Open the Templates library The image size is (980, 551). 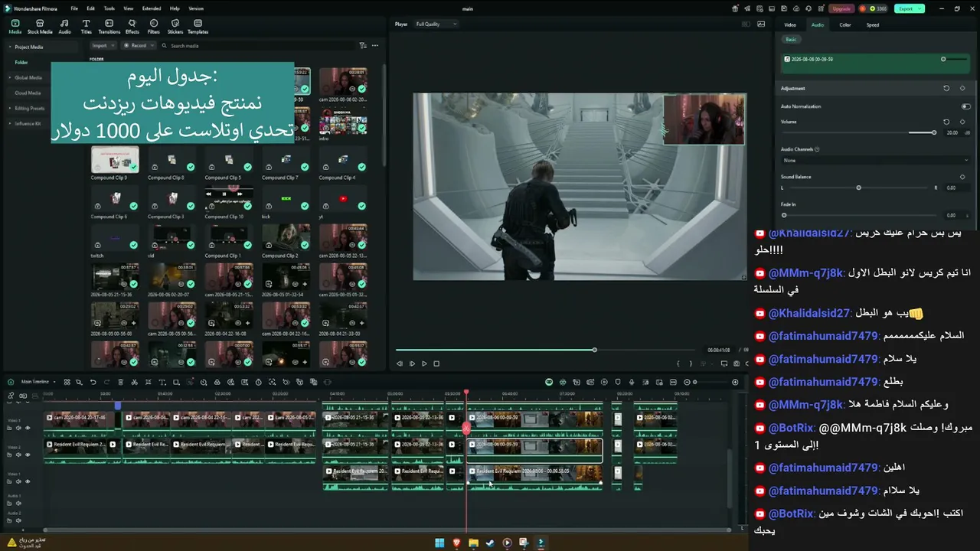pyautogui.click(x=198, y=27)
